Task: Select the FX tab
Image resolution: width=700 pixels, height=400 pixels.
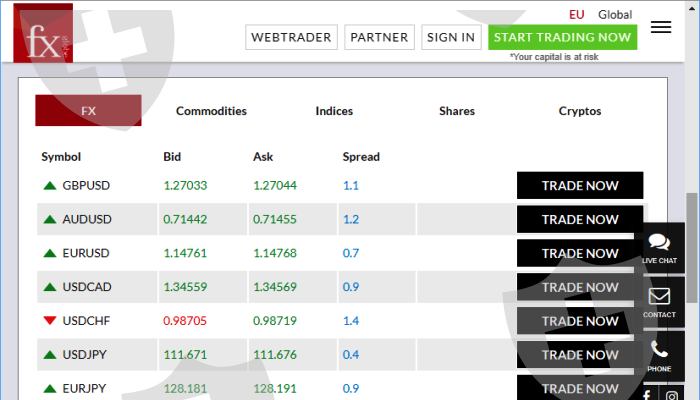Action: [x=88, y=111]
